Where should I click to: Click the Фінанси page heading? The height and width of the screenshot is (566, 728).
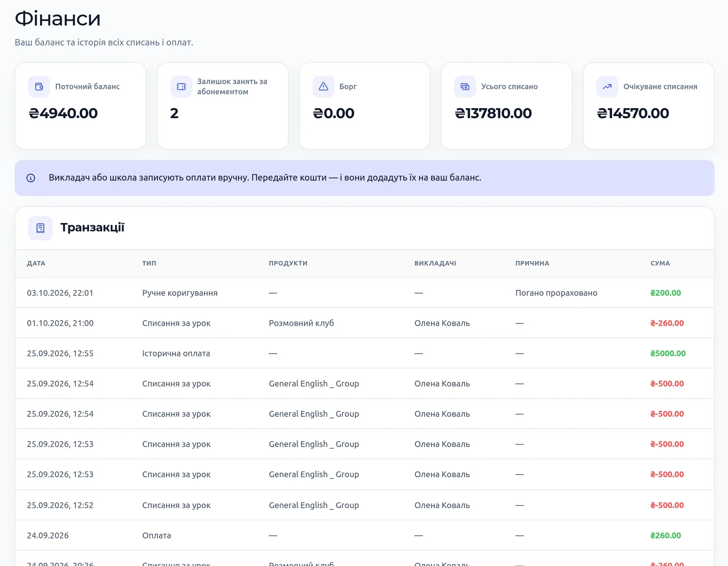(x=58, y=19)
